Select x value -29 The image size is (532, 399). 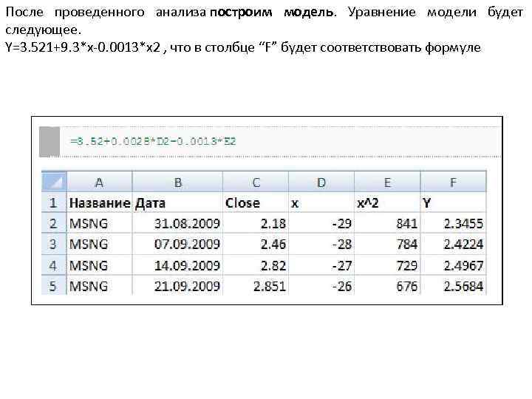321,223
